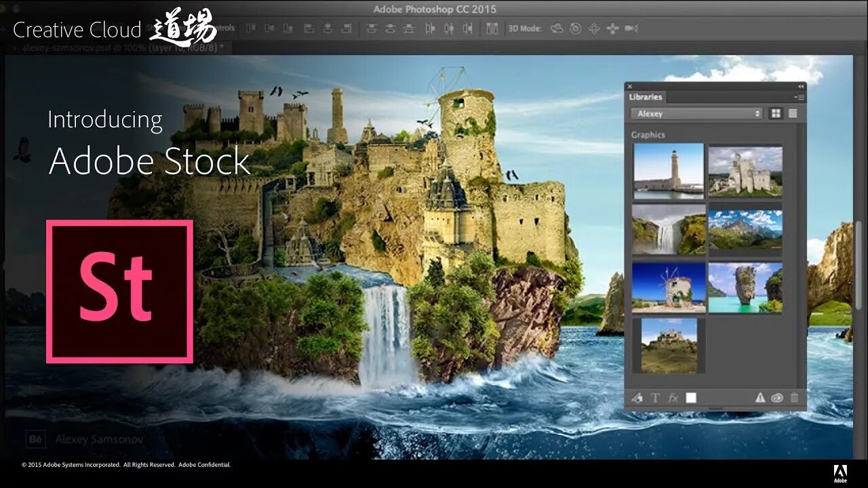Click the warning triangle icon in Libraries

760,398
